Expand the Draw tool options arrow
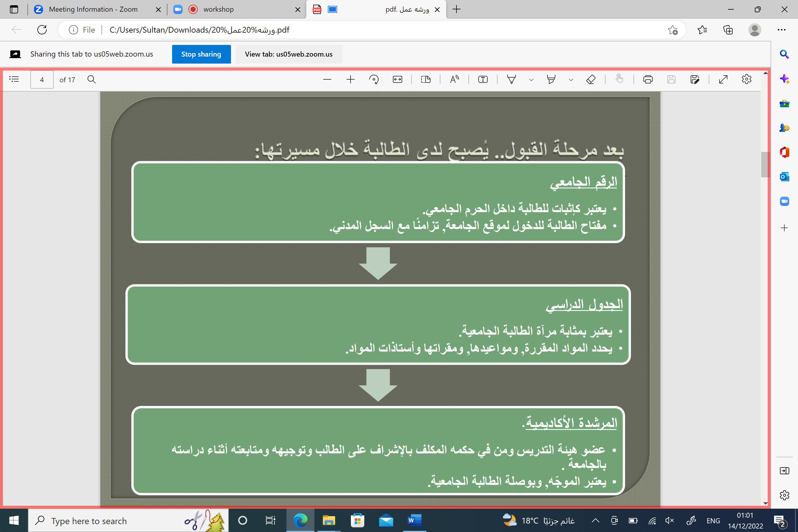The image size is (798, 532). (x=531, y=80)
